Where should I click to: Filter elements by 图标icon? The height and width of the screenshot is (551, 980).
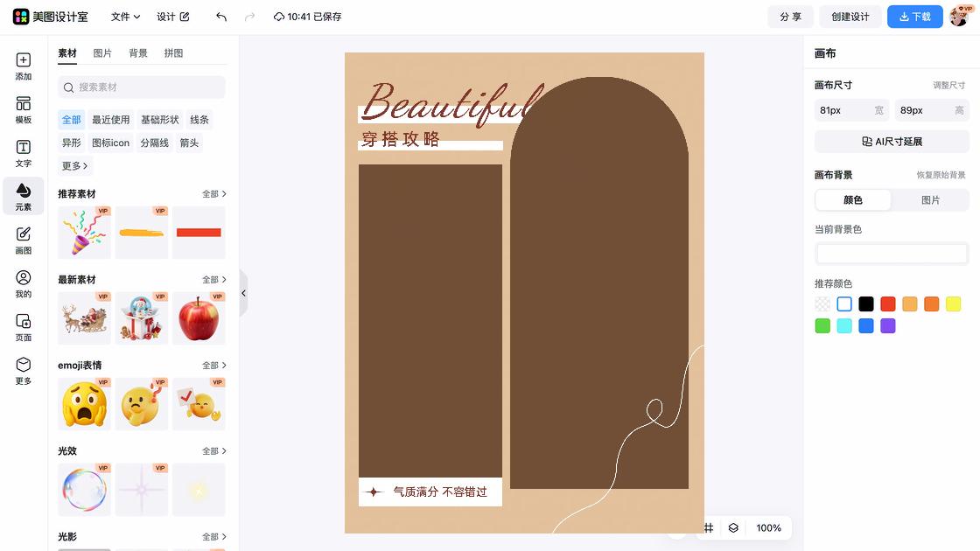[x=110, y=143]
